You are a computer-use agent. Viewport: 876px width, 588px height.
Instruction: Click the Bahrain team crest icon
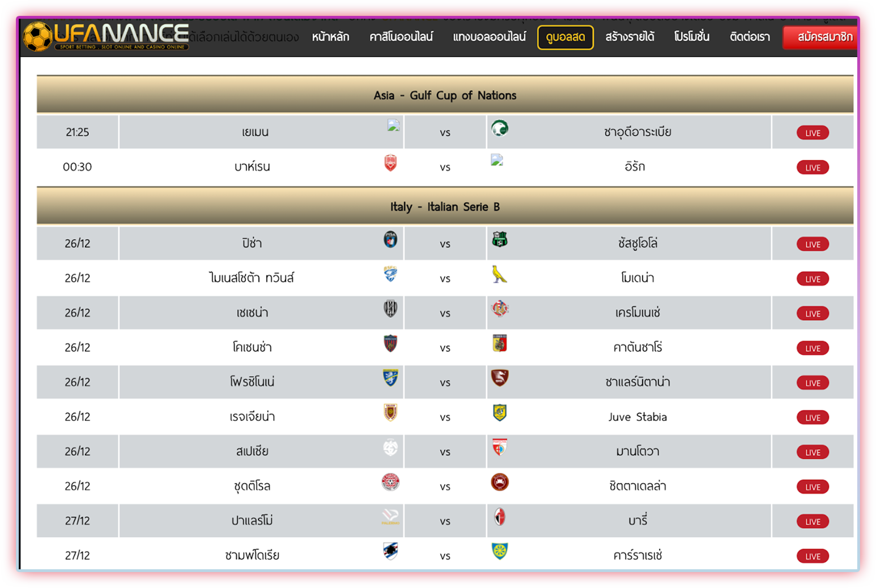(x=390, y=163)
